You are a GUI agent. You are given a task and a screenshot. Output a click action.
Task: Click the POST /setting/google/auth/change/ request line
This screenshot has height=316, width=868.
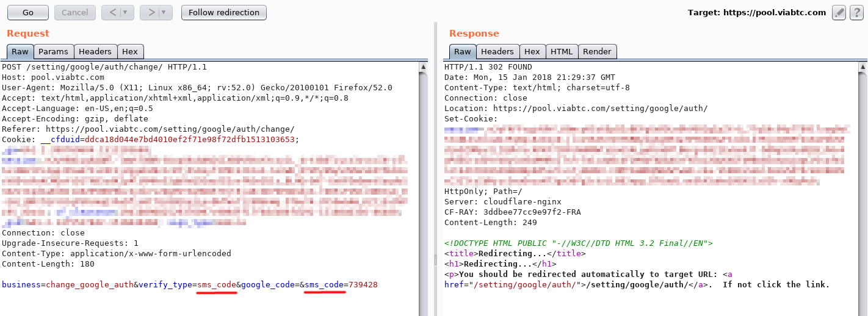click(x=104, y=67)
